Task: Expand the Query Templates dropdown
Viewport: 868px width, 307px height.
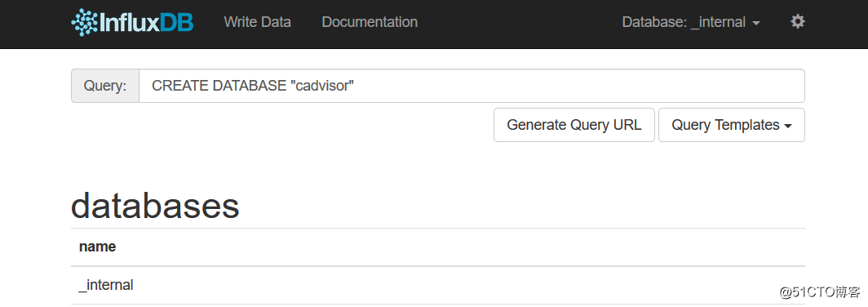Action: [x=731, y=125]
